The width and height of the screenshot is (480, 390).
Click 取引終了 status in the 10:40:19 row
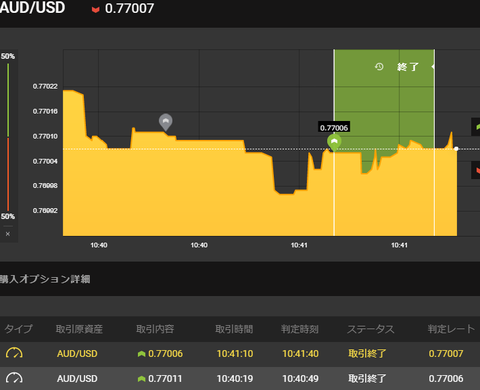367,378
